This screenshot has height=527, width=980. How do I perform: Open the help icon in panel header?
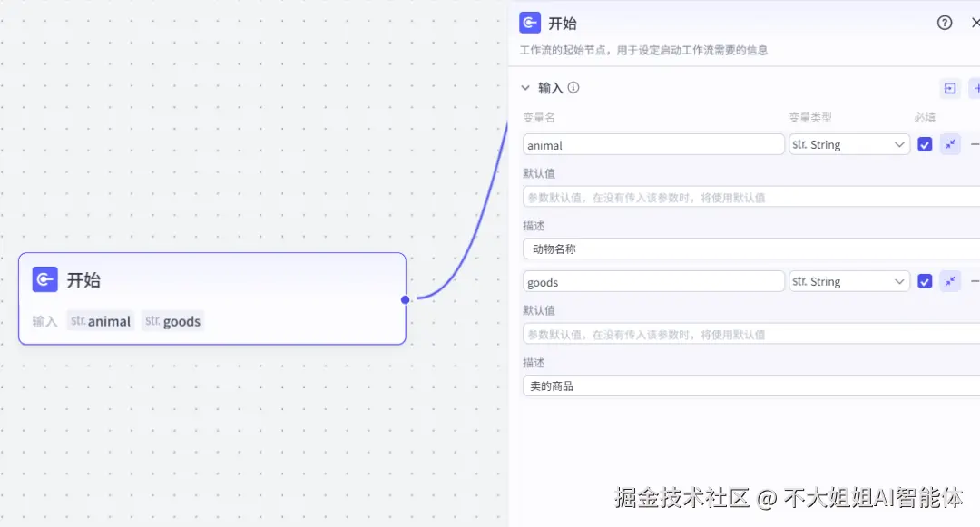click(945, 23)
